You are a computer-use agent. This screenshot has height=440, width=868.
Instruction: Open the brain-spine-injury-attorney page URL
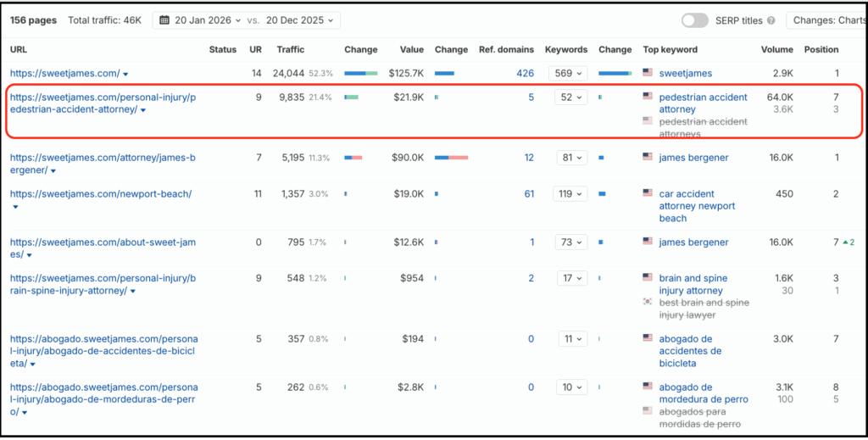tap(103, 284)
